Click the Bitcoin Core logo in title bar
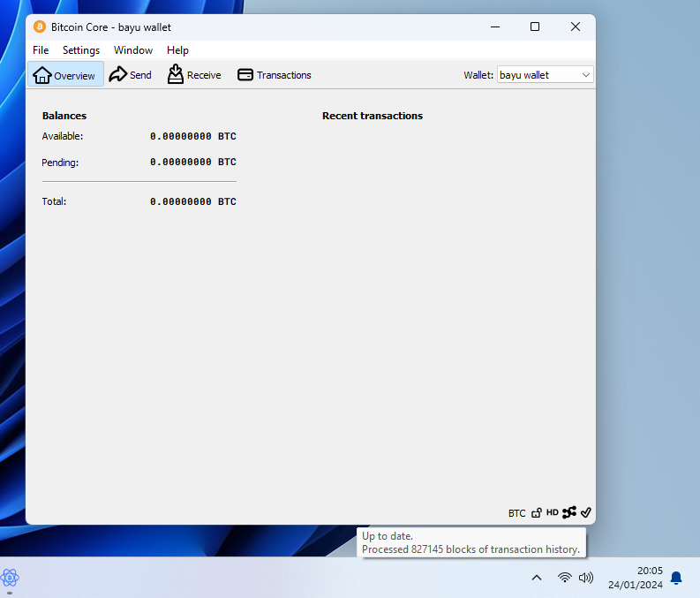Viewport: 700px width, 598px height. (40, 26)
